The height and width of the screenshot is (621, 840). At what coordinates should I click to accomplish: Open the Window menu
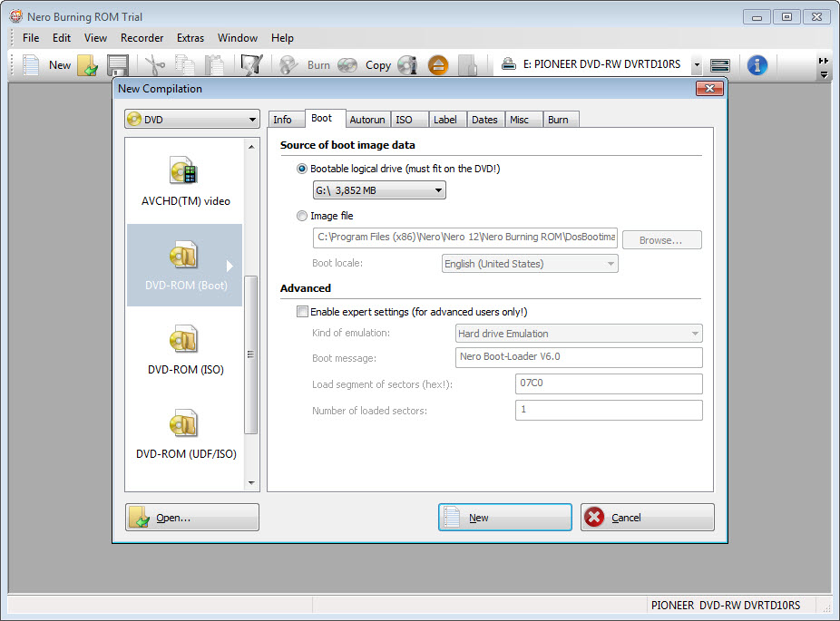(x=238, y=38)
